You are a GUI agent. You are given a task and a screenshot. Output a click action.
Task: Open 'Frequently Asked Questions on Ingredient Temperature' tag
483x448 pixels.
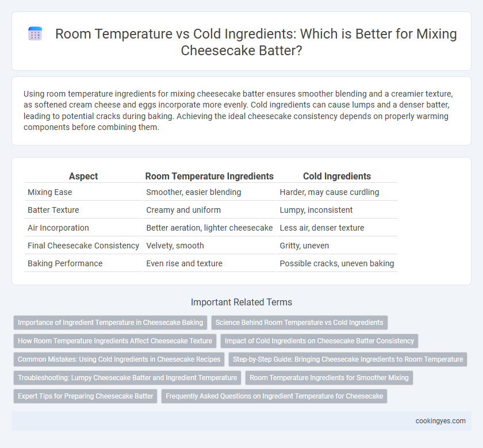[x=274, y=396]
